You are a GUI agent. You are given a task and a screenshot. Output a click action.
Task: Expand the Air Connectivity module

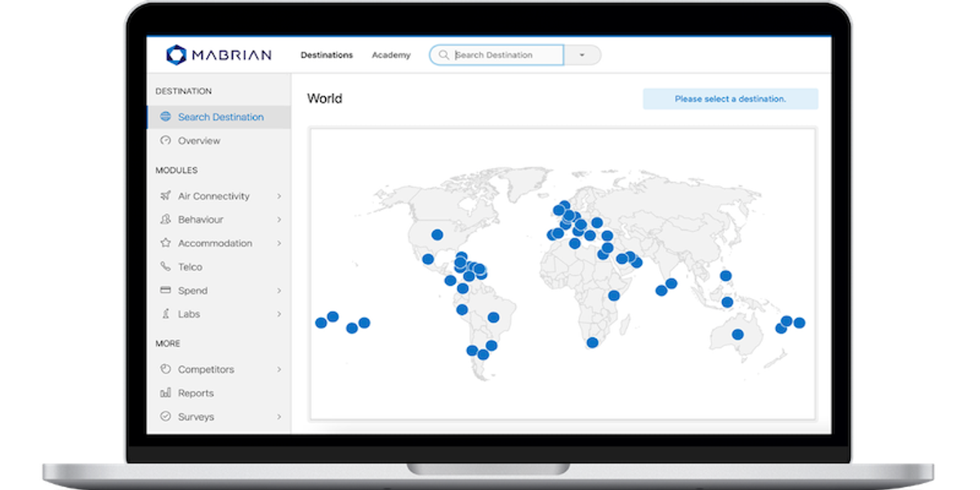pyautogui.click(x=280, y=196)
